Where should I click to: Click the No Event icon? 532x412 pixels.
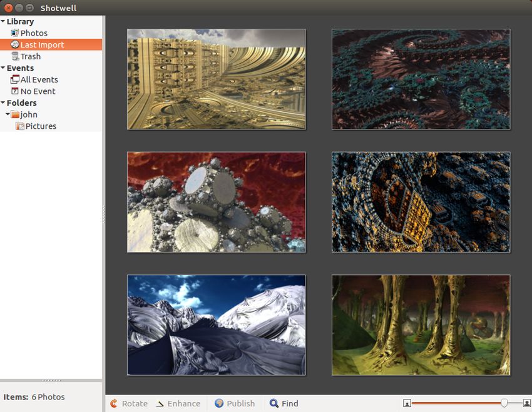tap(14, 91)
